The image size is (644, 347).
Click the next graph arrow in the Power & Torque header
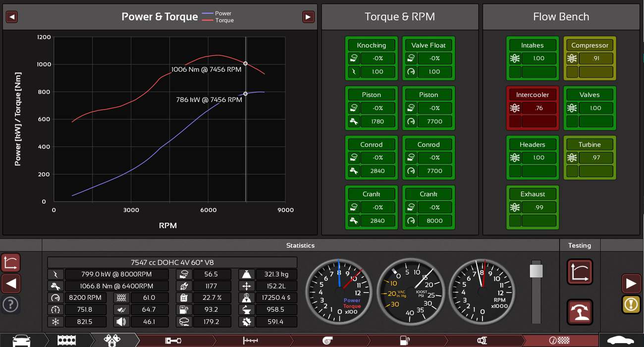click(x=308, y=17)
